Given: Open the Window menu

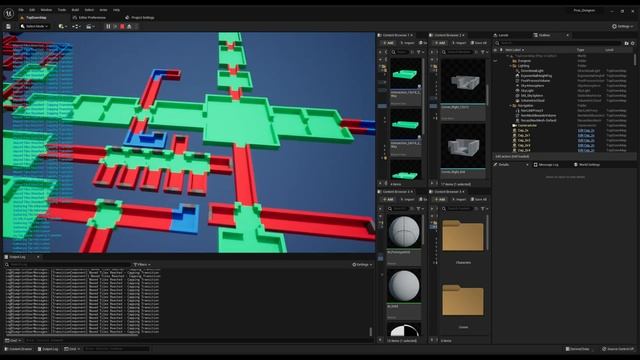Looking at the screenshot, I should click(x=46, y=10).
